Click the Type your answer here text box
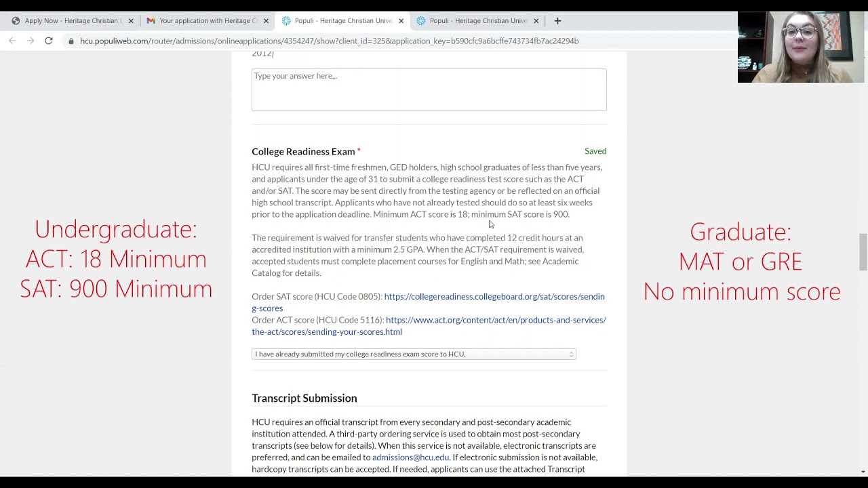Viewport: 868px width, 488px height. (x=429, y=89)
